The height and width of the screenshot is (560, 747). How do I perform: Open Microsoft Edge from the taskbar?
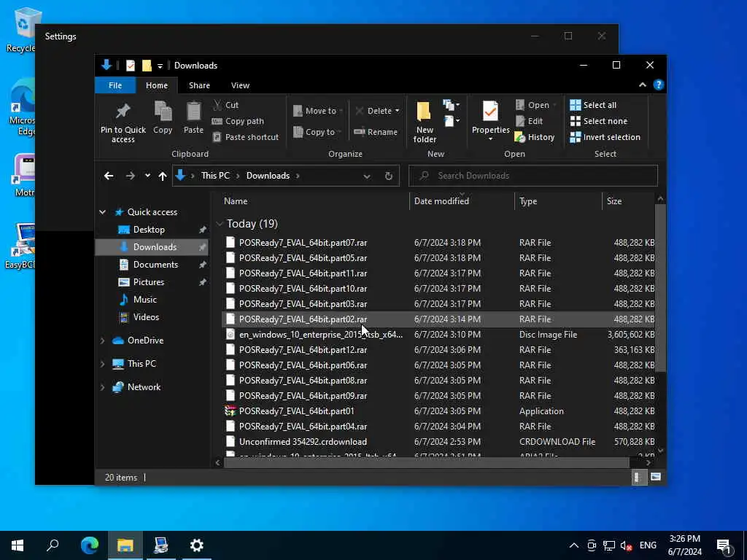coord(90,545)
